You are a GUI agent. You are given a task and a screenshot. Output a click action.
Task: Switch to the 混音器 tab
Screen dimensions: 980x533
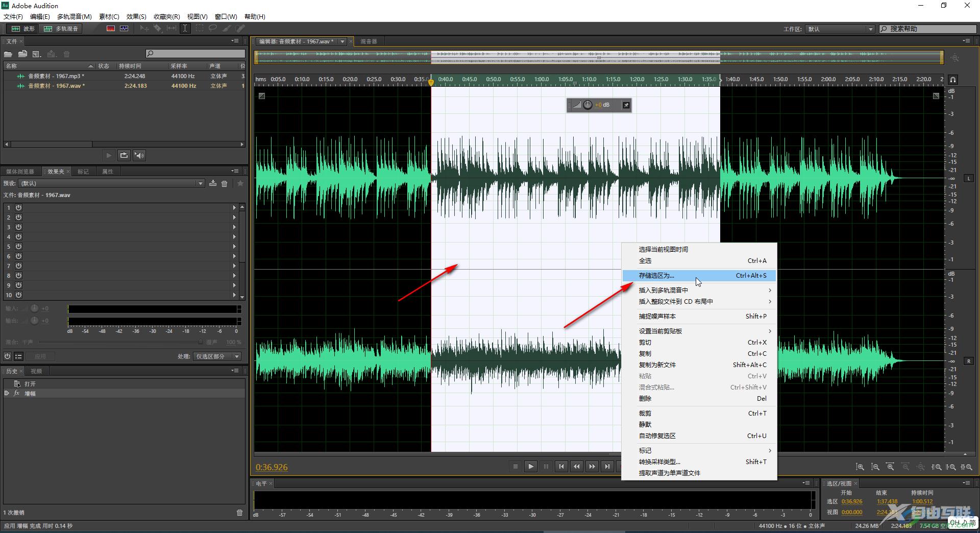[369, 41]
